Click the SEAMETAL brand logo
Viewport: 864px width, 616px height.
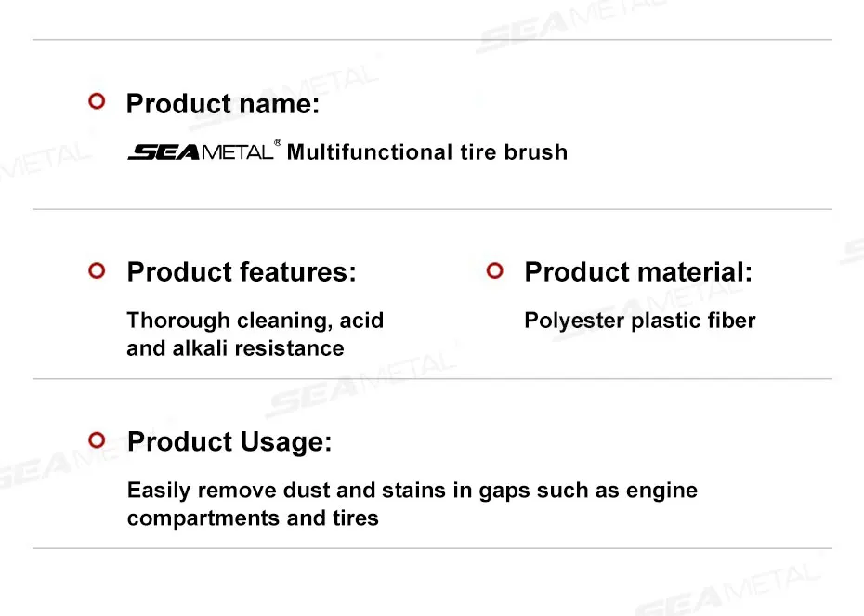(201, 151)
